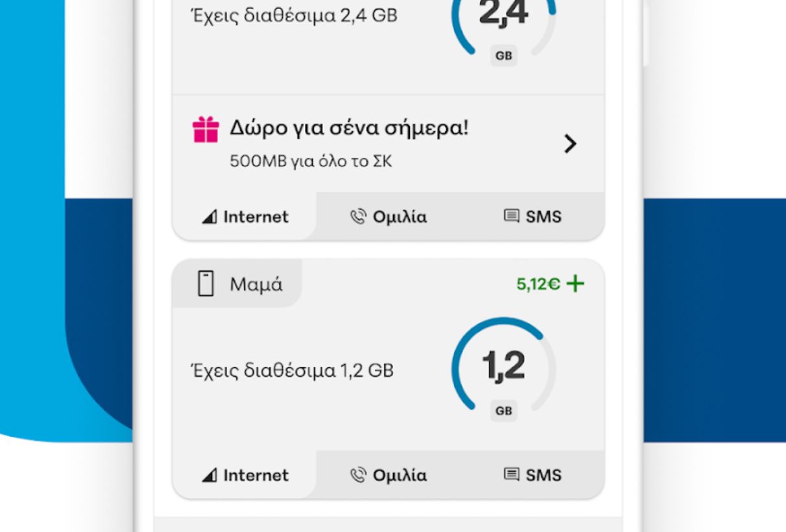This screenshot has height=532, width=786.
Task: Click the Μαμά account label
Action: (x=256, y=284)
